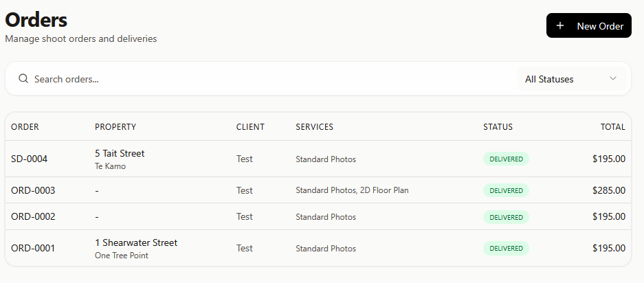Open order SD-0004

coord(30,159)
